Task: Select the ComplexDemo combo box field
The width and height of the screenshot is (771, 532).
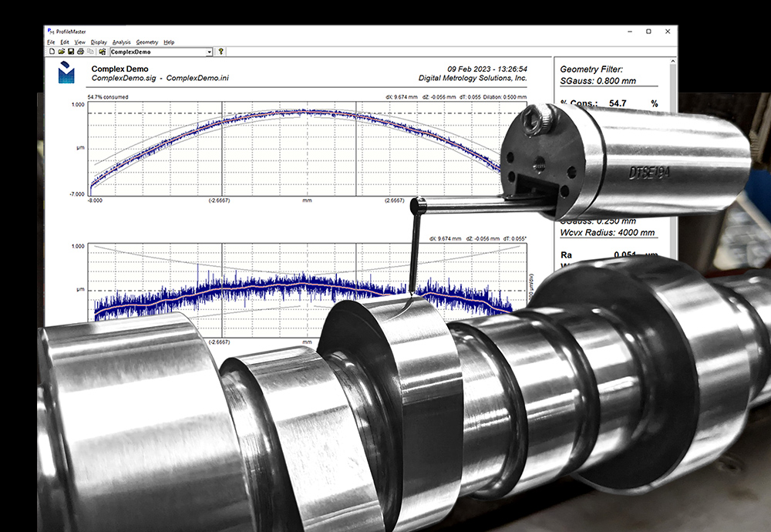Action: [154, 50]
